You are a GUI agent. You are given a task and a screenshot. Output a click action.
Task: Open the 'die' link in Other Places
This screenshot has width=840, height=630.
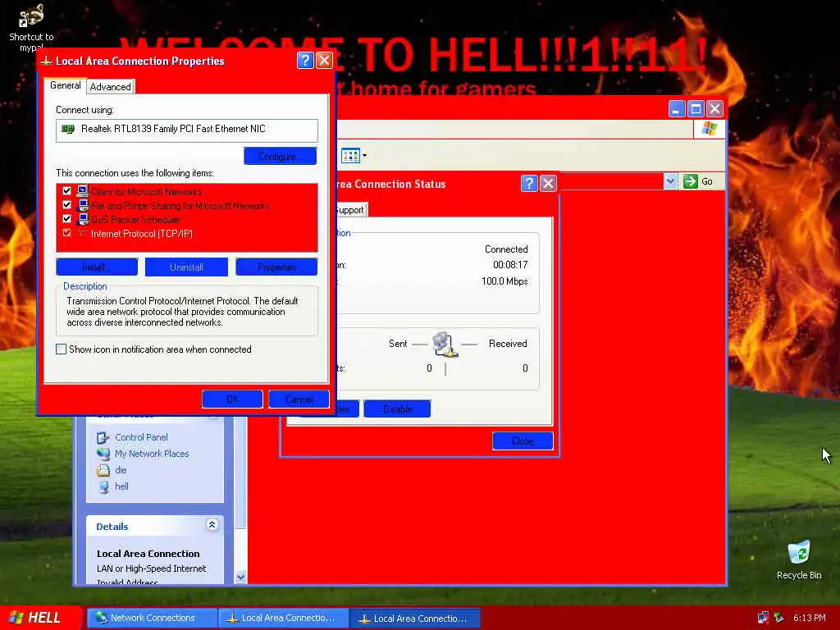121,470
